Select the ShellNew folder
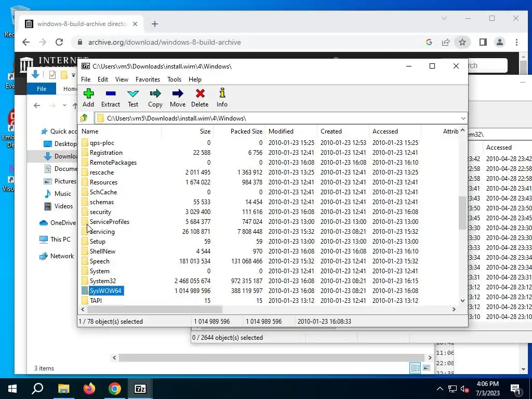532x399 pixels. click(x=102, y=251)
